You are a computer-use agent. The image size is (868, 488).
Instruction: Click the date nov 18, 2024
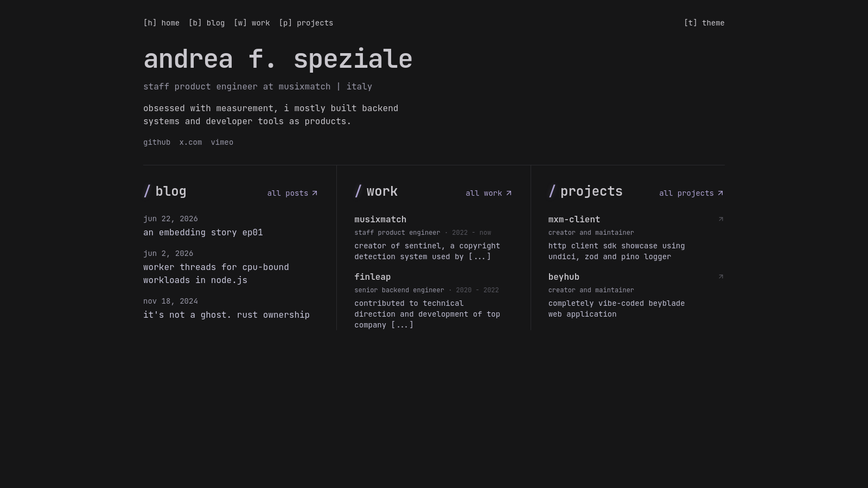coord(170,301)
